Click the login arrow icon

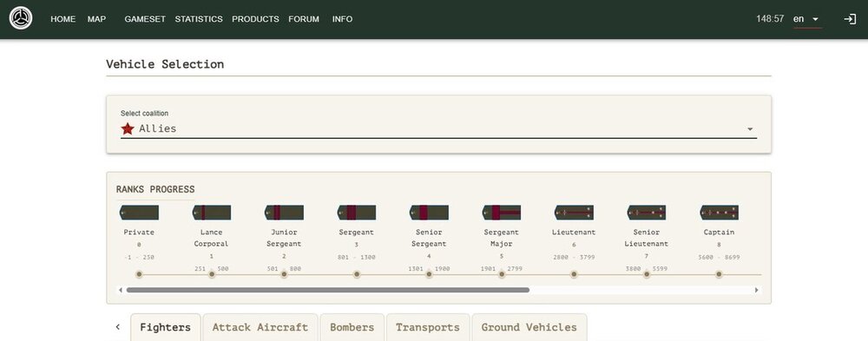[850, 19]
